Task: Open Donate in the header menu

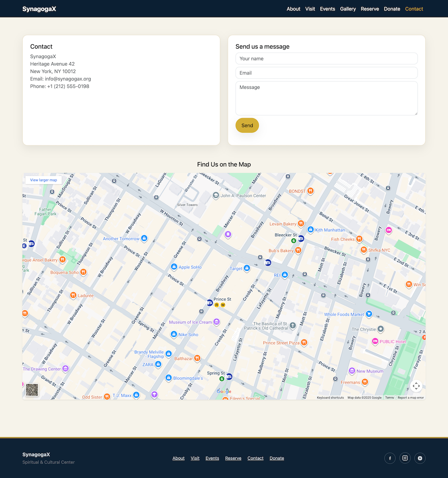Action: tap(392, 9)
